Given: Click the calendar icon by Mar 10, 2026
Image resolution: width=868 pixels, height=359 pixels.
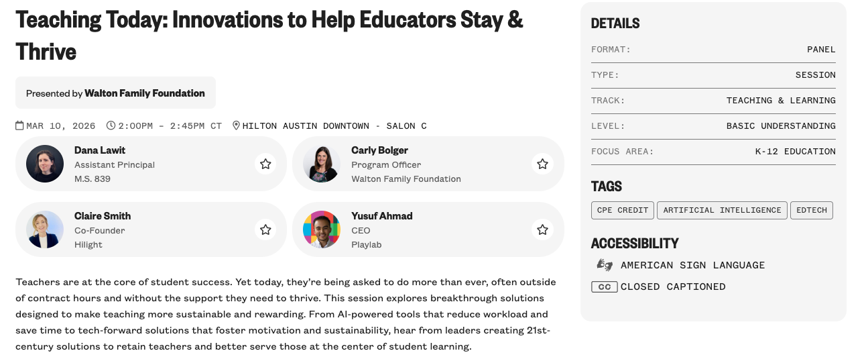Looking at the screenshot, I should (x=20, y=125).
